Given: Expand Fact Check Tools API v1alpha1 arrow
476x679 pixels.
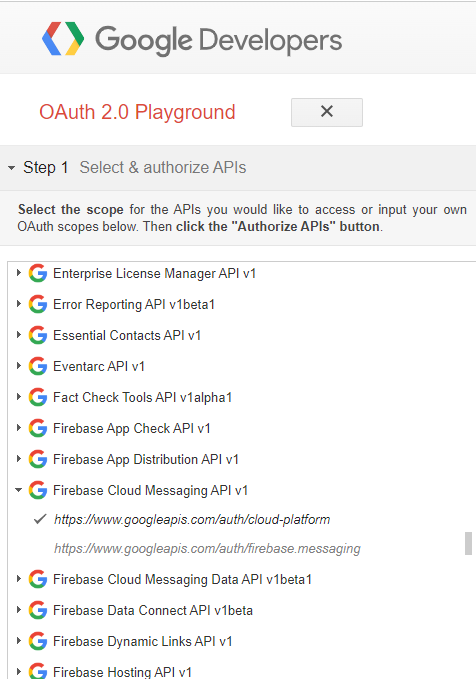Looking at the screenshot, I should (x=19, y=397).
